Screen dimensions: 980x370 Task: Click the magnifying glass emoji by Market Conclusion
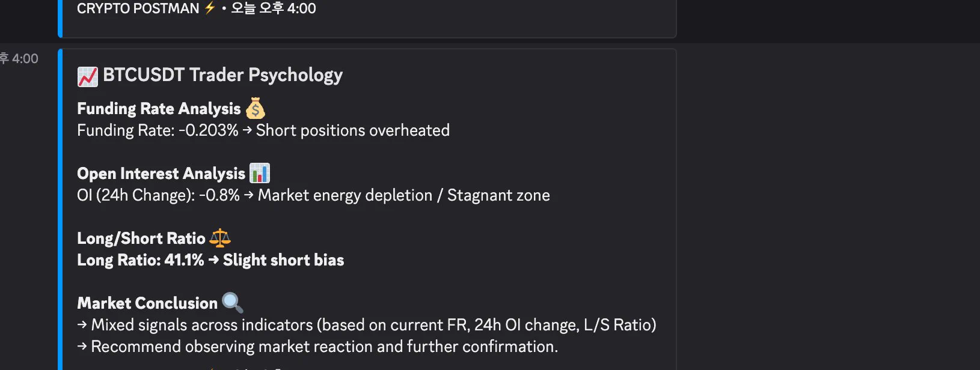point(233,303)
